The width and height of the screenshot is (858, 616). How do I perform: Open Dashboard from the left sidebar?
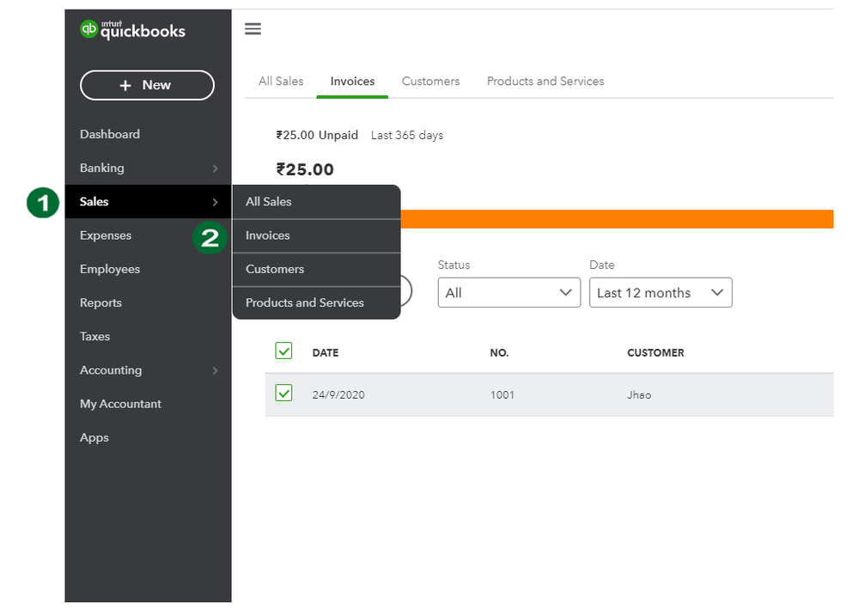tap(110, 134)
